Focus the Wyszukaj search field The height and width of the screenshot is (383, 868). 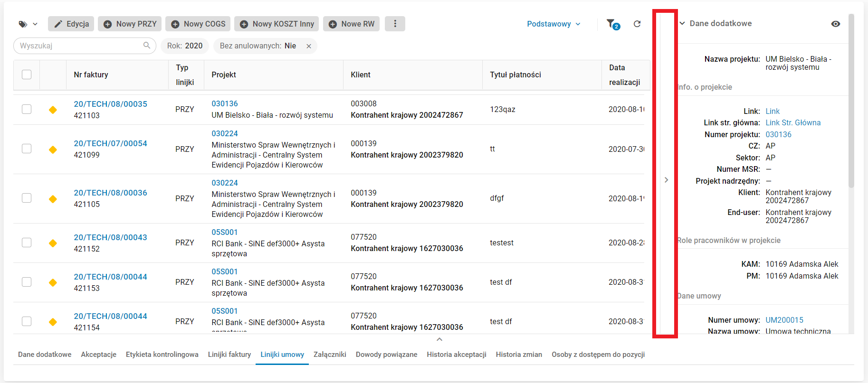78,46
